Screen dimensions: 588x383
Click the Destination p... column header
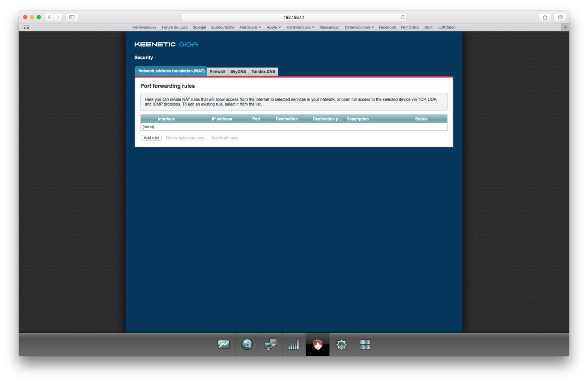tap(327, 119)
